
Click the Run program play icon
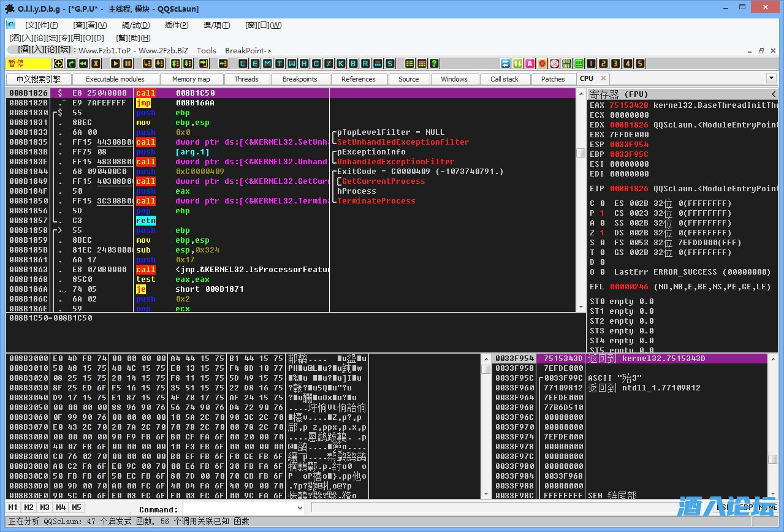coord(115,64)
